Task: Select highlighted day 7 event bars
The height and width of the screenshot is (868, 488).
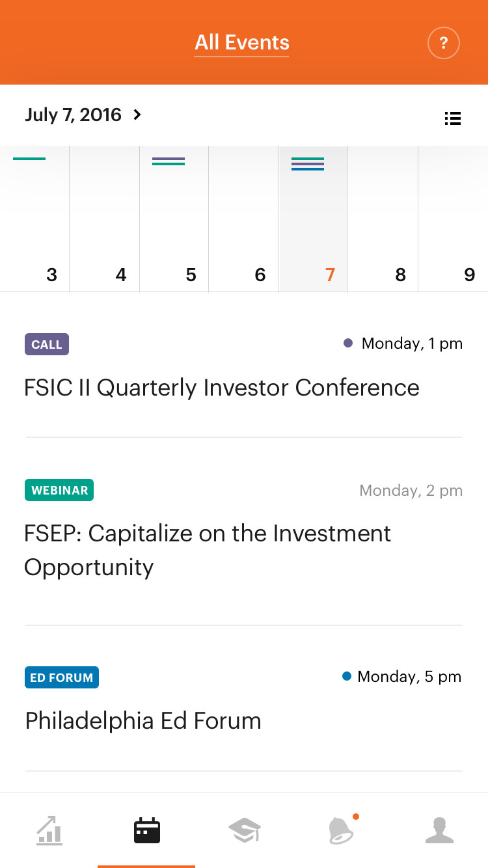Action: pyautogui.click(x=308, y=164)
